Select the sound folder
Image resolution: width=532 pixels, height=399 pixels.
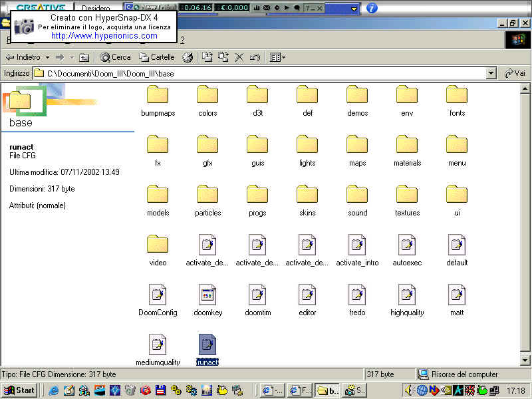357,201
